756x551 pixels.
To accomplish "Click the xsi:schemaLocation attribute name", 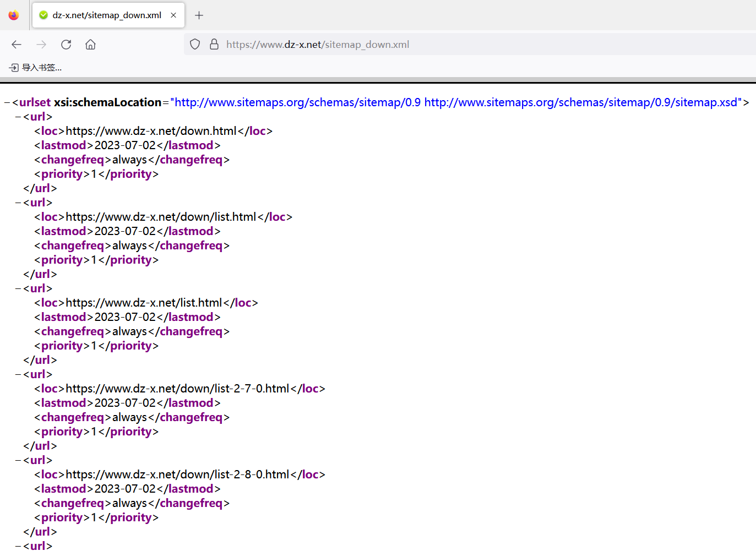I will coord(107,102).
